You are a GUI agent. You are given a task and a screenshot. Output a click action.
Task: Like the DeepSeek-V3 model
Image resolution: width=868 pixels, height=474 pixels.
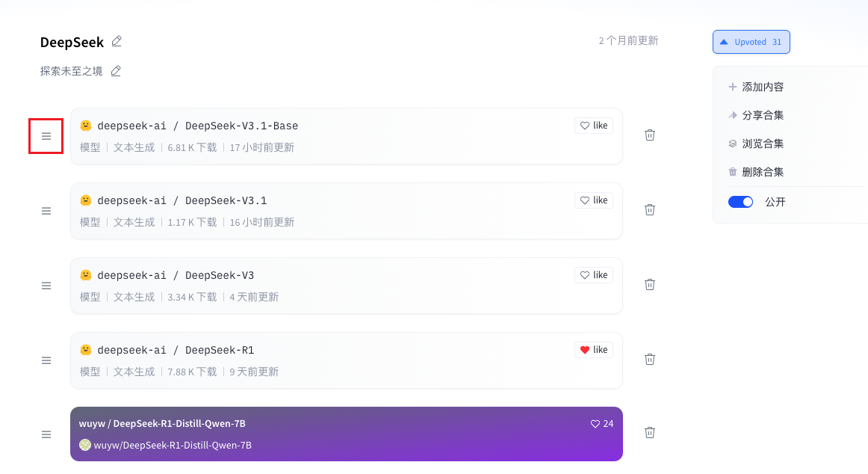pyautogui.click(x=594, y=275)
